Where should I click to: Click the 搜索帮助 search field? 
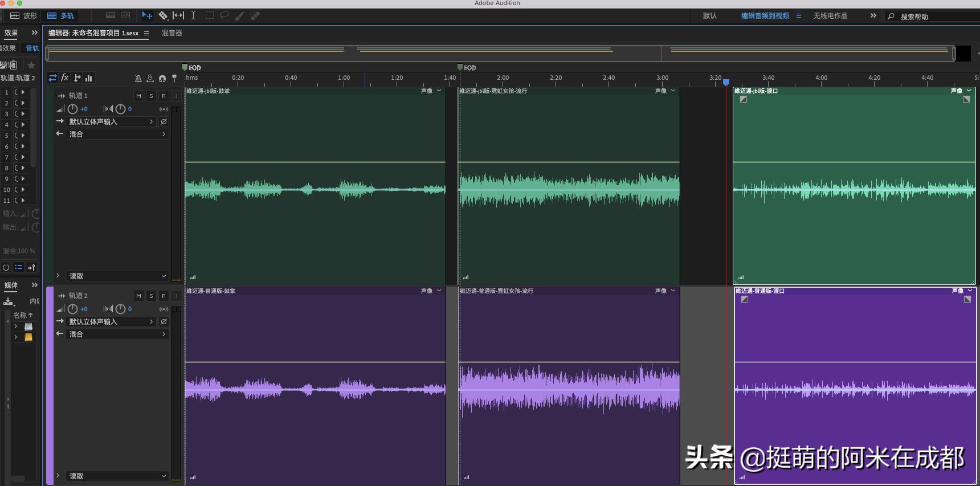tap(934, 17)
